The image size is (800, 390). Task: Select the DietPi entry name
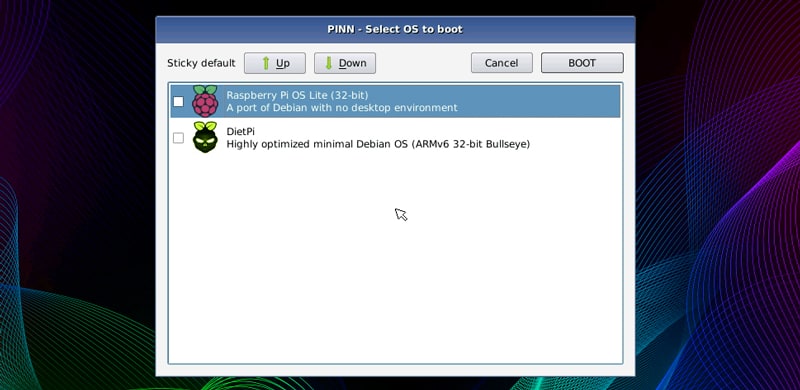pyautogui.click(x=240, y=132)
